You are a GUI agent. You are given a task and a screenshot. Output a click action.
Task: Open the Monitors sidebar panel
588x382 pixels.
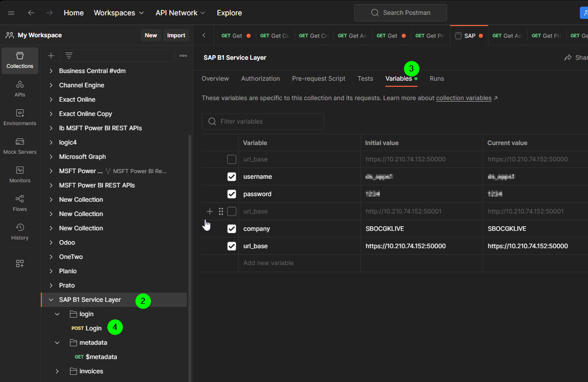point(20,175)
